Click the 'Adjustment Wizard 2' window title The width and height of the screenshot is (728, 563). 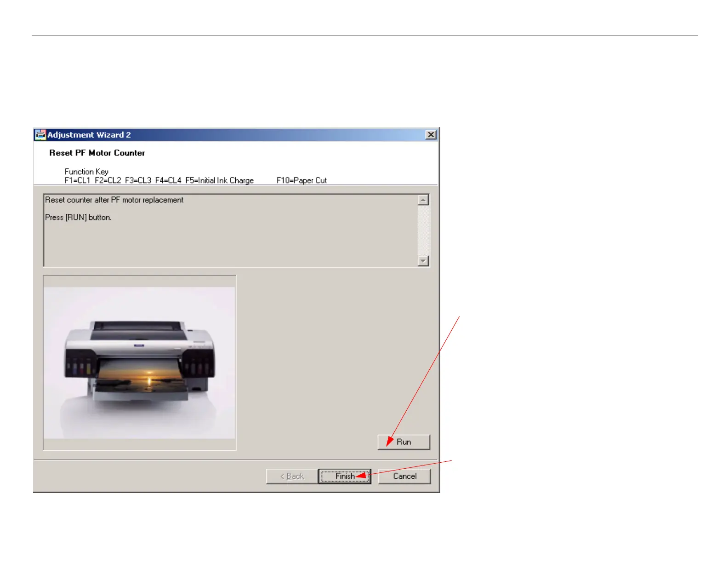89,135
